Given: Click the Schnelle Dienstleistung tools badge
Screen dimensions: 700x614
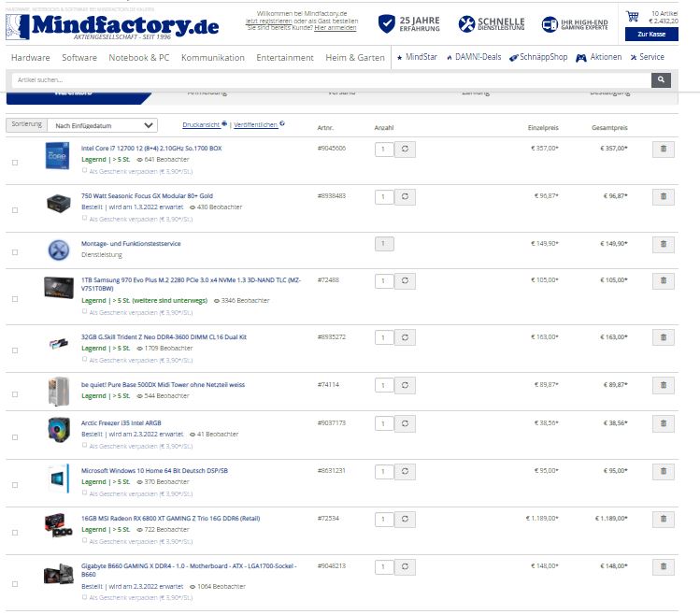Looking at the screenshot, I should [492, 23].
